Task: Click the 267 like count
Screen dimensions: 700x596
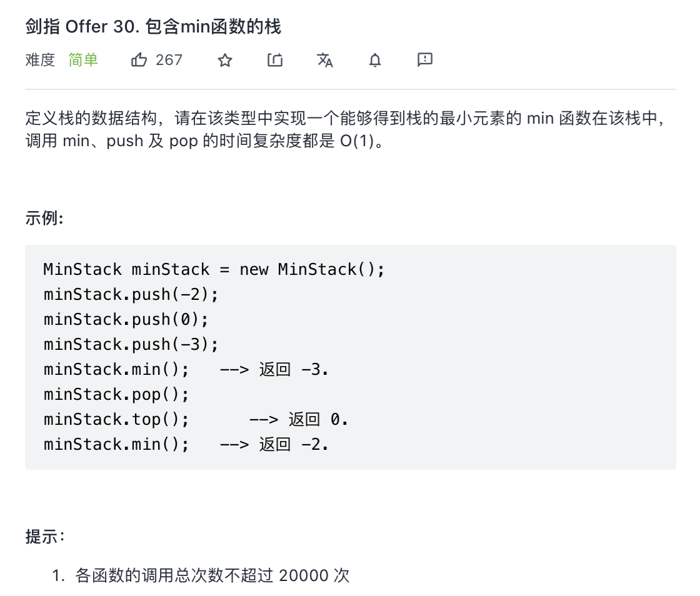Action: (x=169, y=60)
